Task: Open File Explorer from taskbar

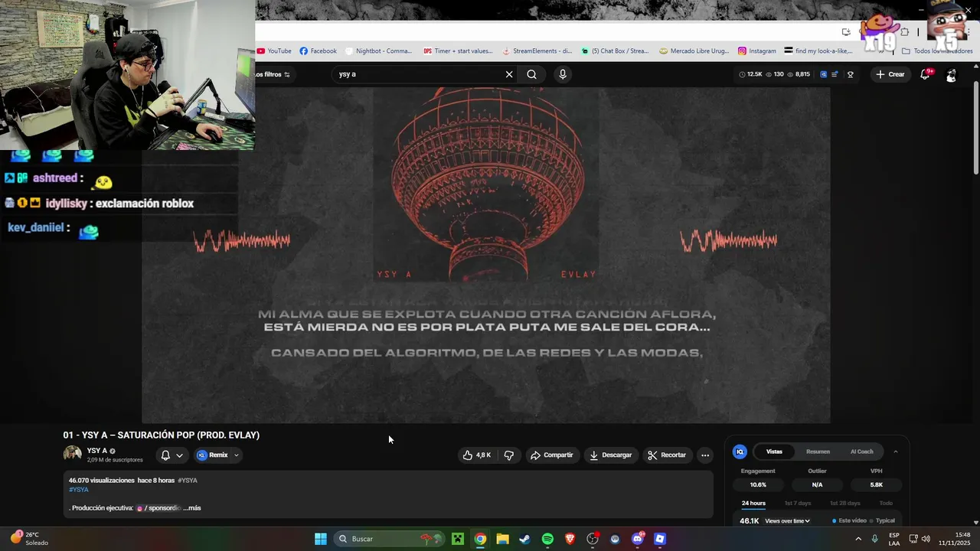Action: coord(502,539)
